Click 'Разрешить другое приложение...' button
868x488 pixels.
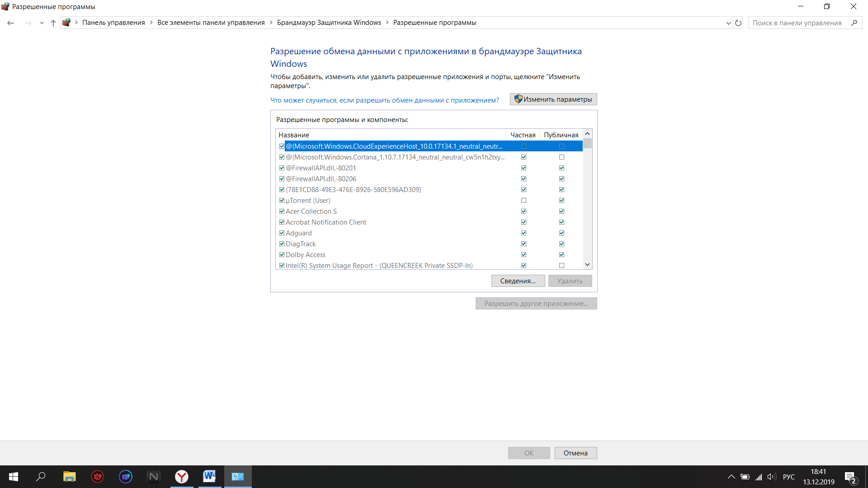pyautogui.click(x=536, y=304)
